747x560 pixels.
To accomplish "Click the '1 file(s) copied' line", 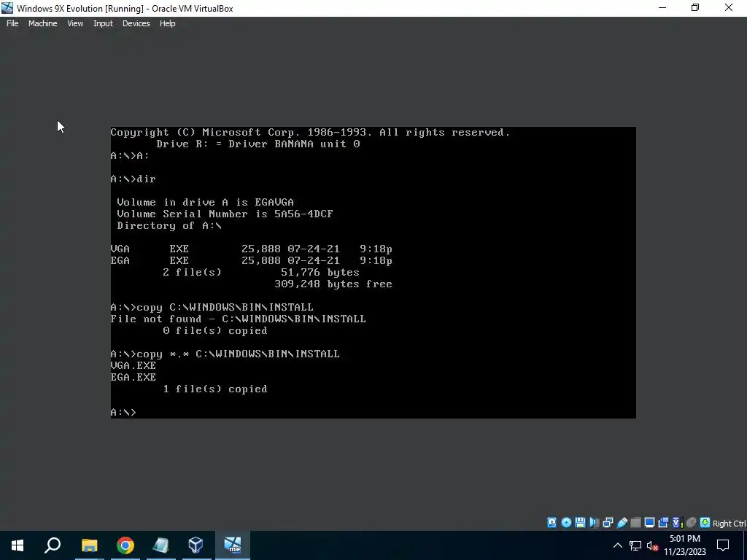I will tap(215, 389).
